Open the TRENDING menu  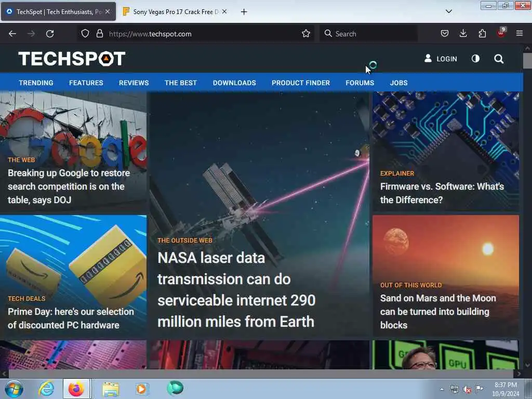tap(36, 83)
